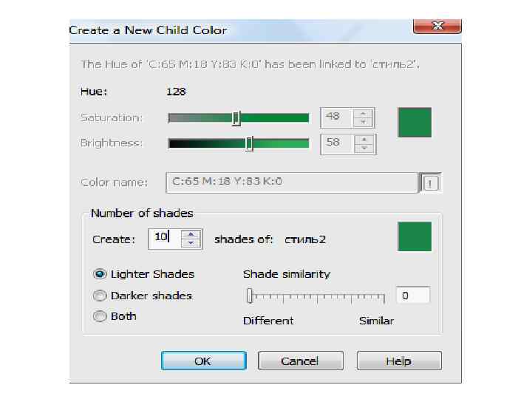
Task: Decrease Saturation with the down arrow
Action: [363, 123]
